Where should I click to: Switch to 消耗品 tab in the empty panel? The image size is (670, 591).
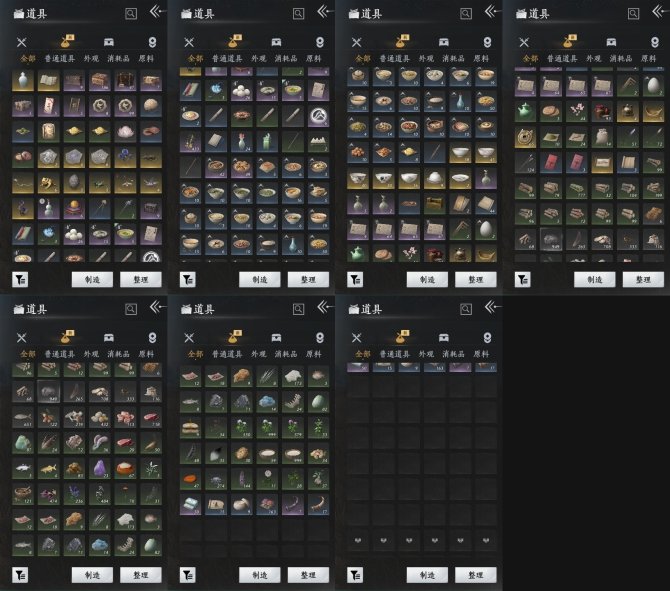(453, 354)
